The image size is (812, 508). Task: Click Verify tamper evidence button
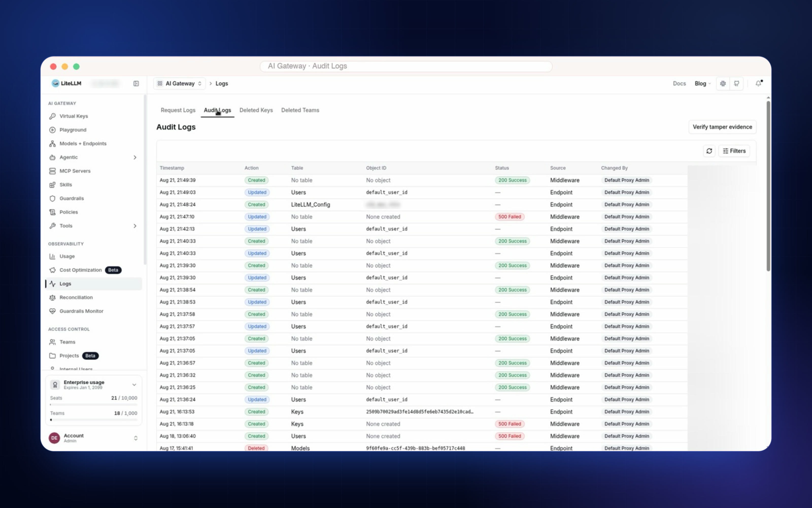[722, 127]
